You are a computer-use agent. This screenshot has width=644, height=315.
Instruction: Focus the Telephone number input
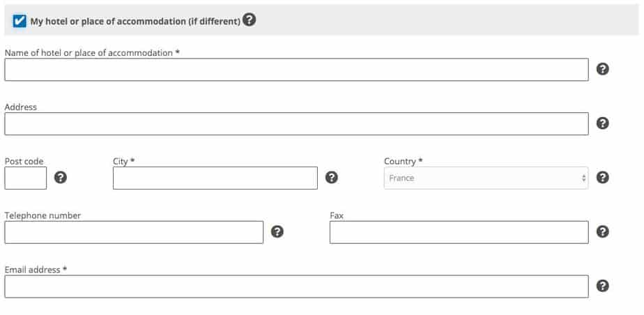[x=134, y=232]
